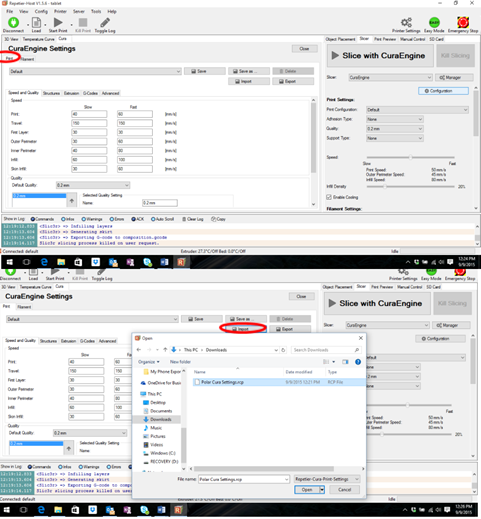The width and height of the screenshot is (481, 519).
Task: Click the Toggle Log pencil icon in upper screenshot
Action: click(x=105, y=22)
